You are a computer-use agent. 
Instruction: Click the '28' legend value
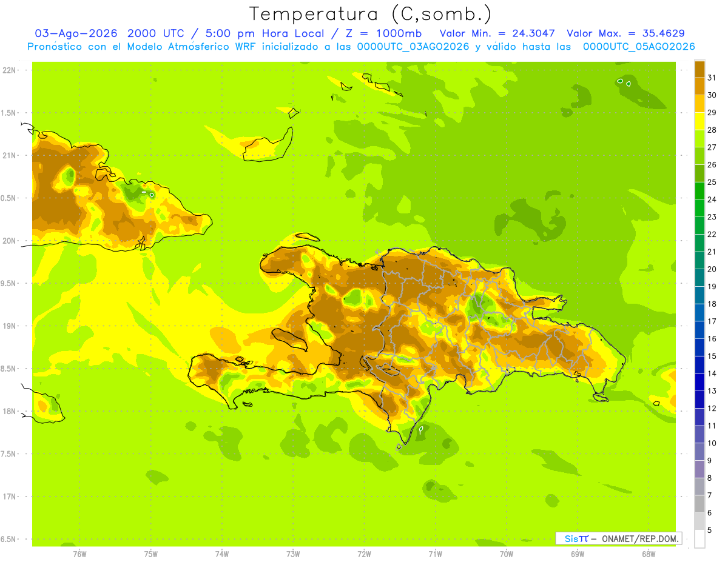[712, 130]
